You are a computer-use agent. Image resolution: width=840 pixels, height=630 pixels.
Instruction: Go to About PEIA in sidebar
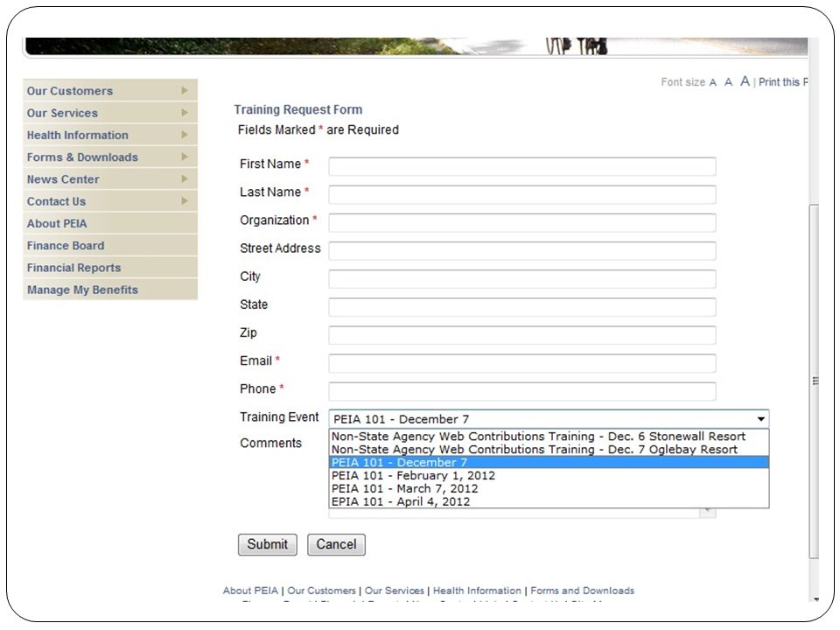coord(110,223)
